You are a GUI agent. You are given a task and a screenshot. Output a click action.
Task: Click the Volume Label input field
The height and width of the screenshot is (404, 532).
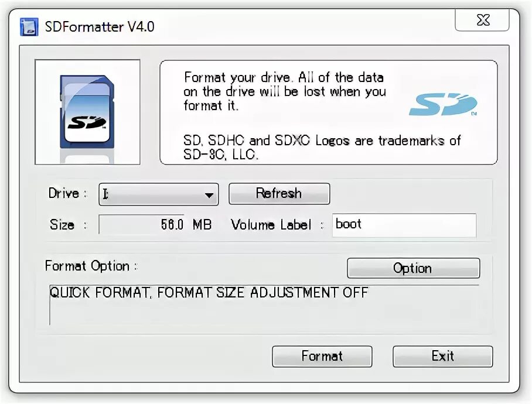click(x=404, y=225)
